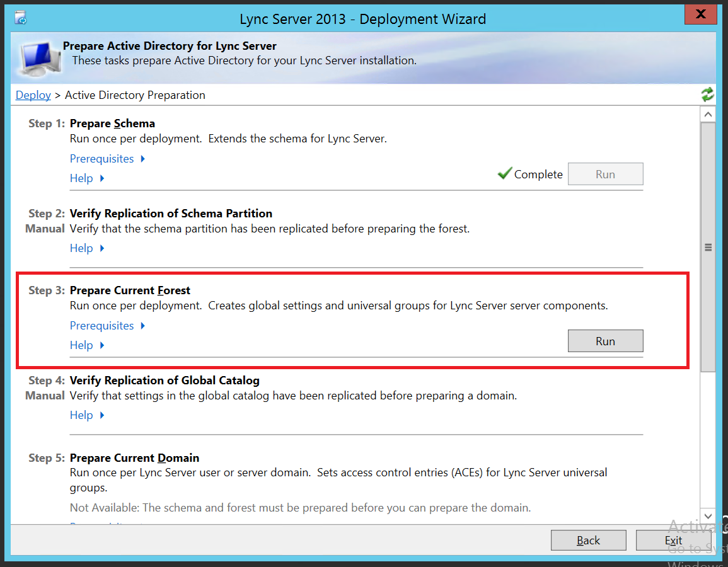
Task: Expand Prerequisites under Prepare Current Forest
Action: tap(108, 326)
